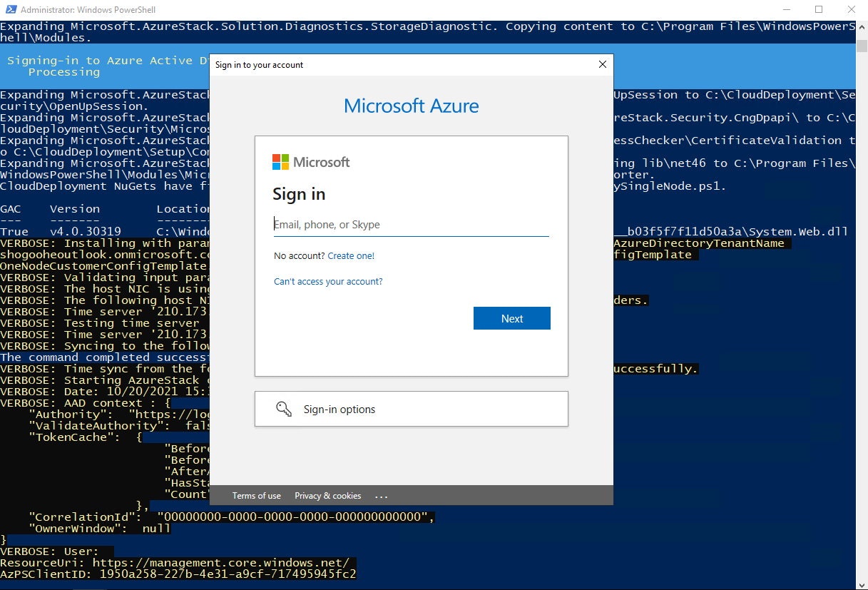Open the ellipsis menu in dialog footer
868x590 pixels.
(x=381, y=496)
